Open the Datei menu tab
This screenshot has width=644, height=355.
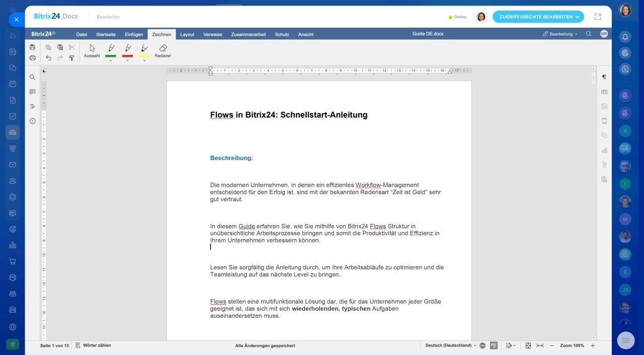point(82,34)
